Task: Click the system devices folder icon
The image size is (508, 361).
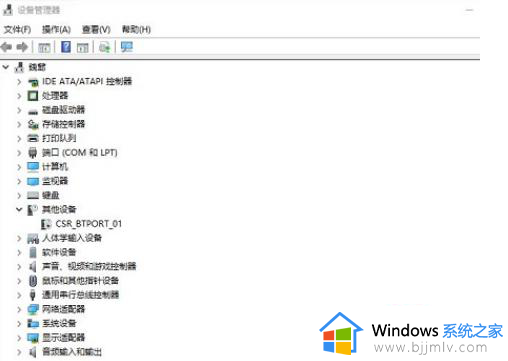Action: point(33,324)
